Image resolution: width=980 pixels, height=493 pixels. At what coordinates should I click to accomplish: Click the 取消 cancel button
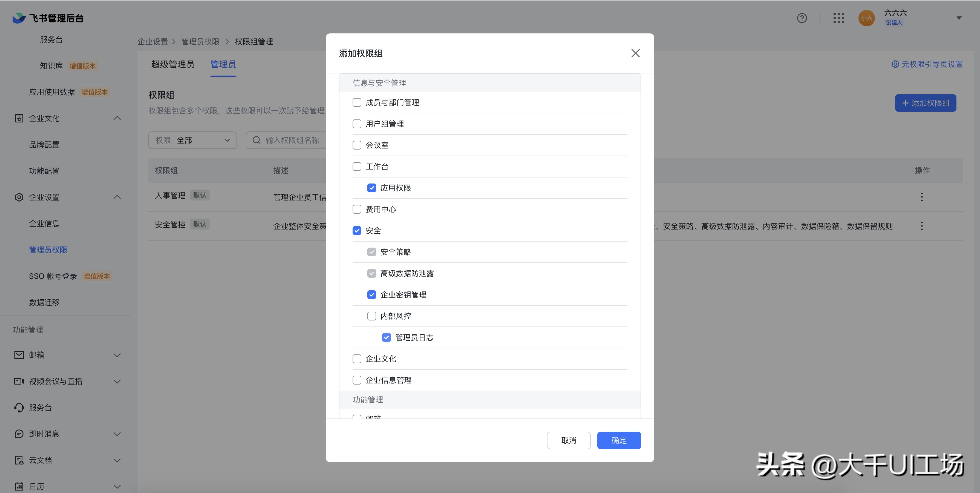tap(568, 440)
